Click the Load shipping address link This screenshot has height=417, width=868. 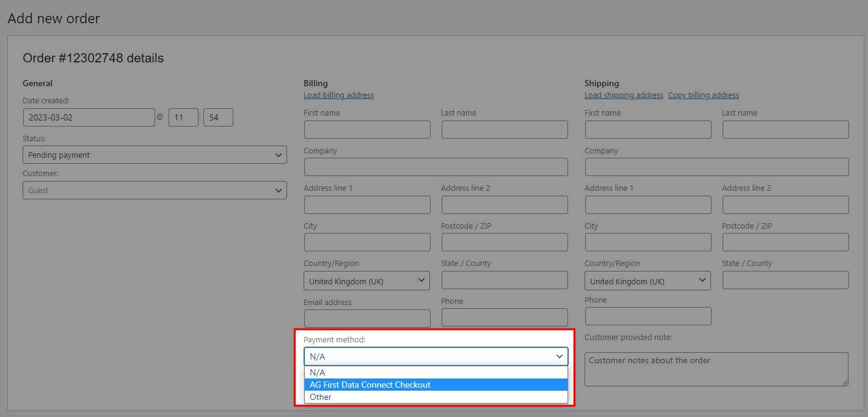click(624, 95)
